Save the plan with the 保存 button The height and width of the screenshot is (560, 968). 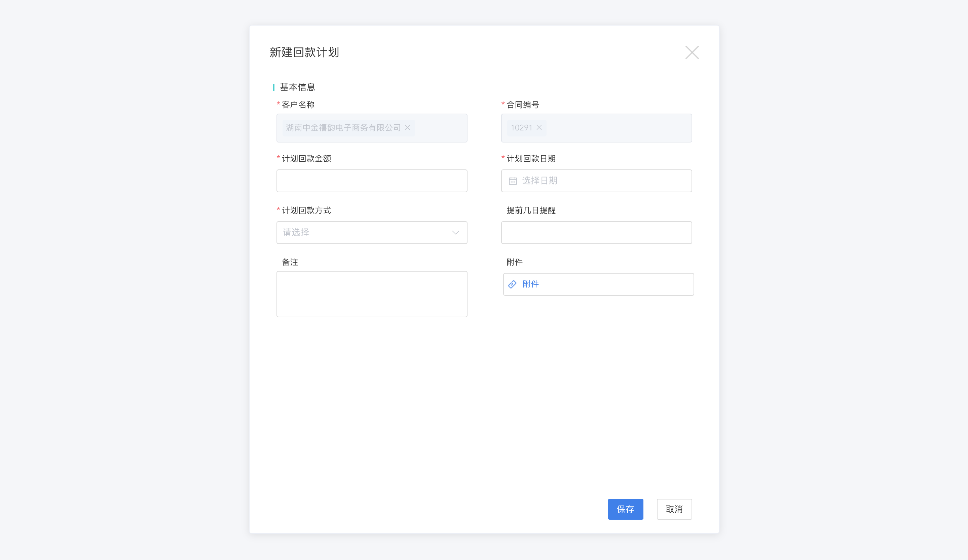point(625,509)
